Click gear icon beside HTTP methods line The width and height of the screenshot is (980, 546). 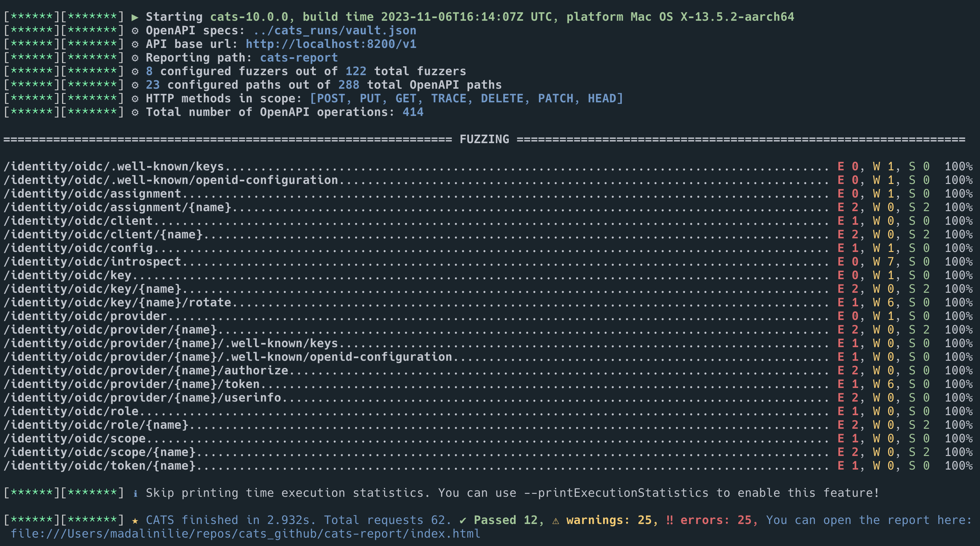pyautogui.click(x=135, y=99)
